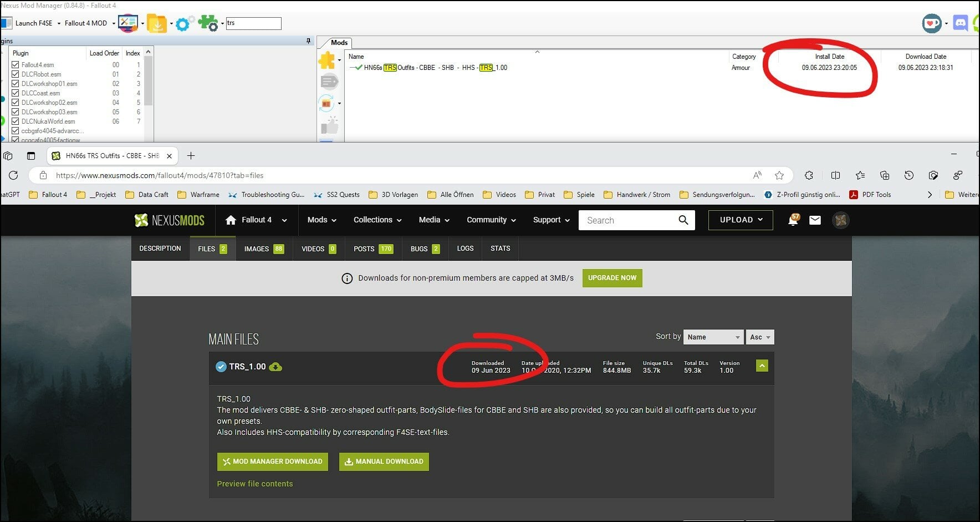The image size is (980, 522).
Task: Open the Preview file contents link
Action: pos(255,484)
